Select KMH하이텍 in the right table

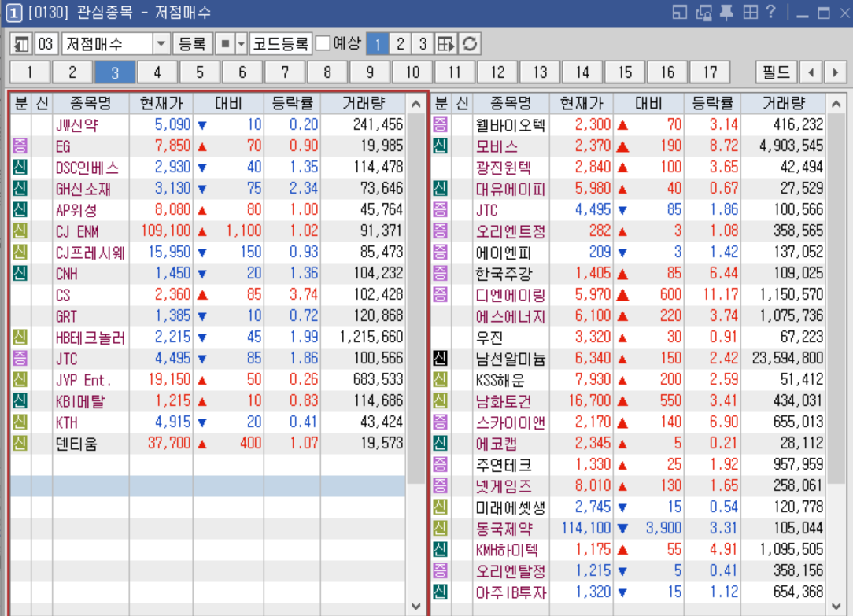click(x=507, y=550)
